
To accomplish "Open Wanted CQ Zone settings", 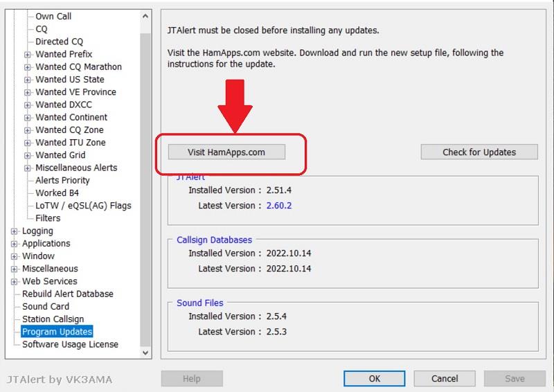I will tap(69, 130).
